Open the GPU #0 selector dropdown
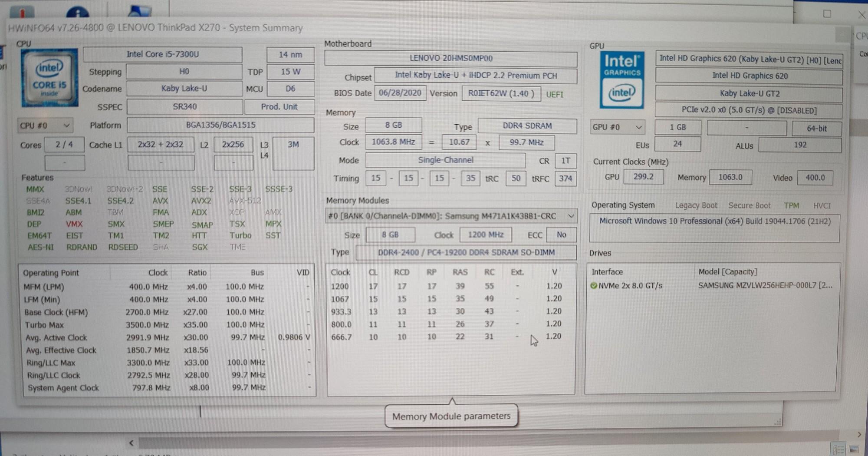The width and height of the screenshot is (868, 456). [x=617, y=127]
